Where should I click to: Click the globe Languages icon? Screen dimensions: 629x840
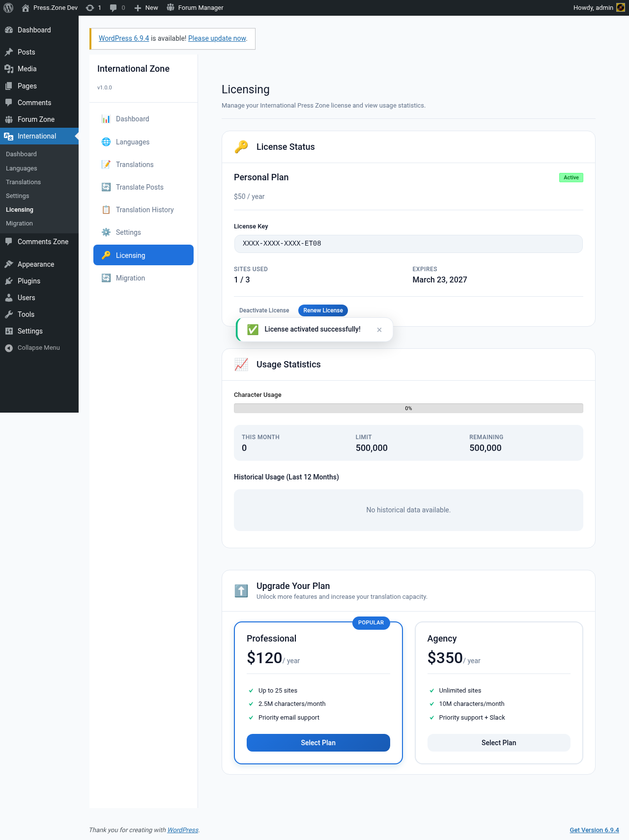pos(106,142)
